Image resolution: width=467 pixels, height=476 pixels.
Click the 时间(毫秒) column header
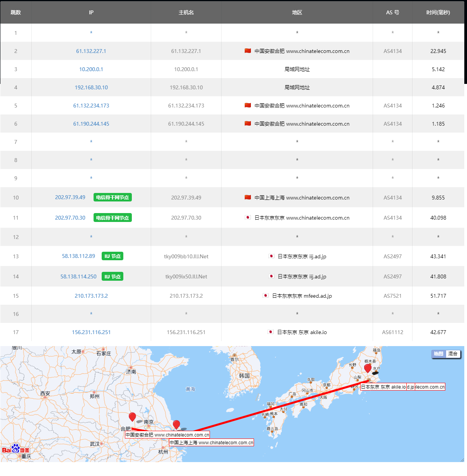(438, 12)
